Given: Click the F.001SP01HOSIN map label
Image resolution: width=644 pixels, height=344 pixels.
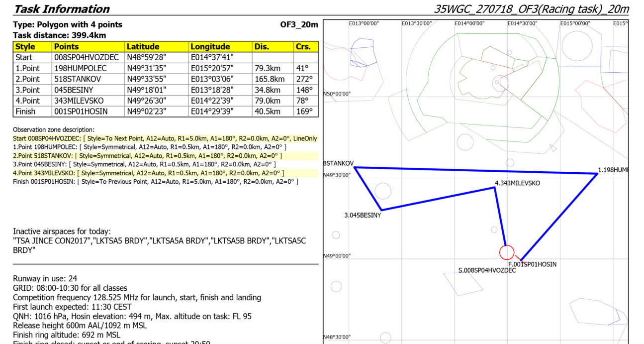Looking at the screenshot, I should coord(532,264).
